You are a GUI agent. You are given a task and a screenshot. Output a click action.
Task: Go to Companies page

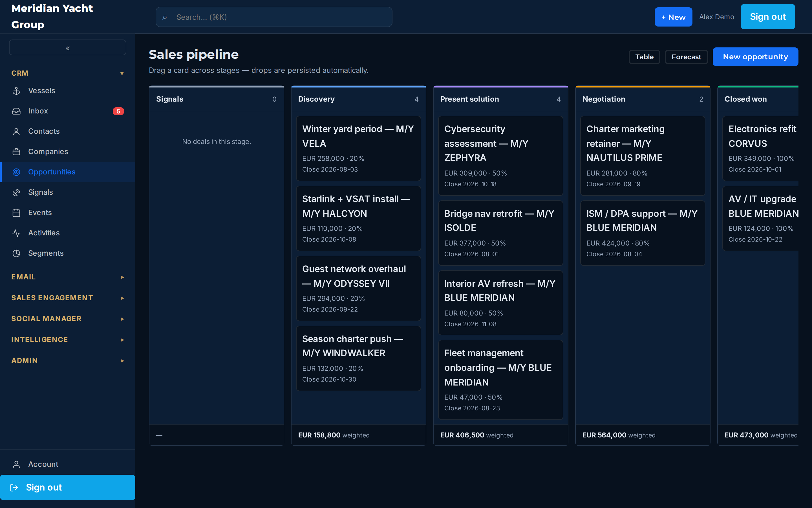pos(68,152)
